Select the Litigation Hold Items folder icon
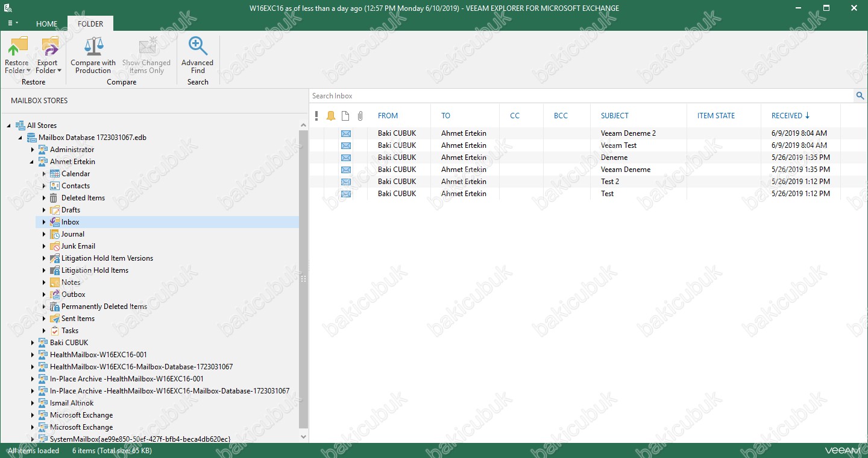 [55, 270]
